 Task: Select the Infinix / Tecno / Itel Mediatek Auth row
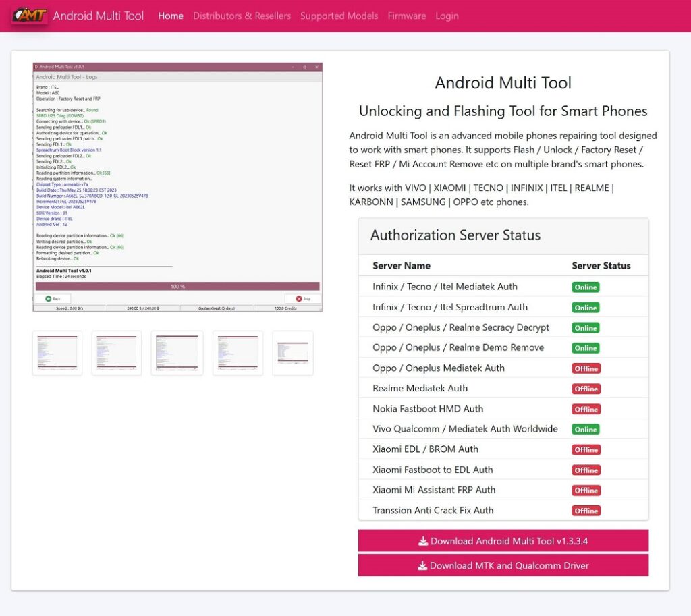(503, 286)
